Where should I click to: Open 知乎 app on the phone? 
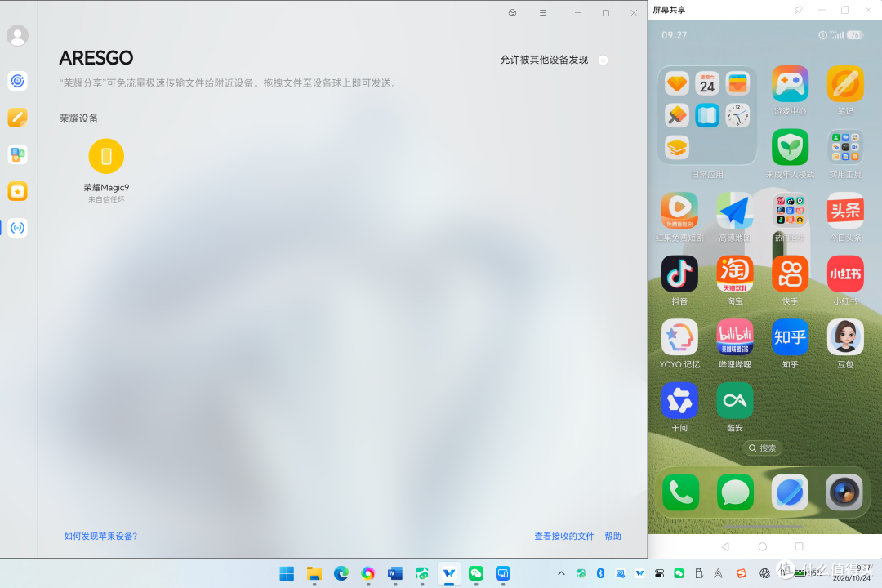pyautogui.click(x=790, y=337)
